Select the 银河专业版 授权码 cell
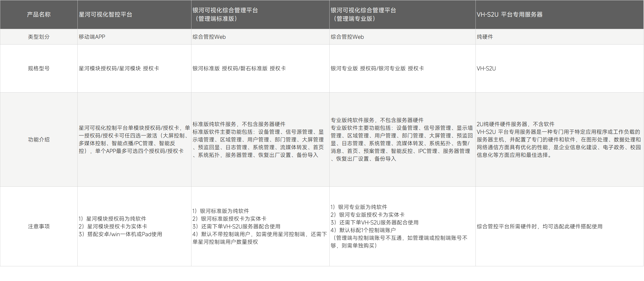The height and width of the screenshot is (281, 644). [x=377, y=68]
